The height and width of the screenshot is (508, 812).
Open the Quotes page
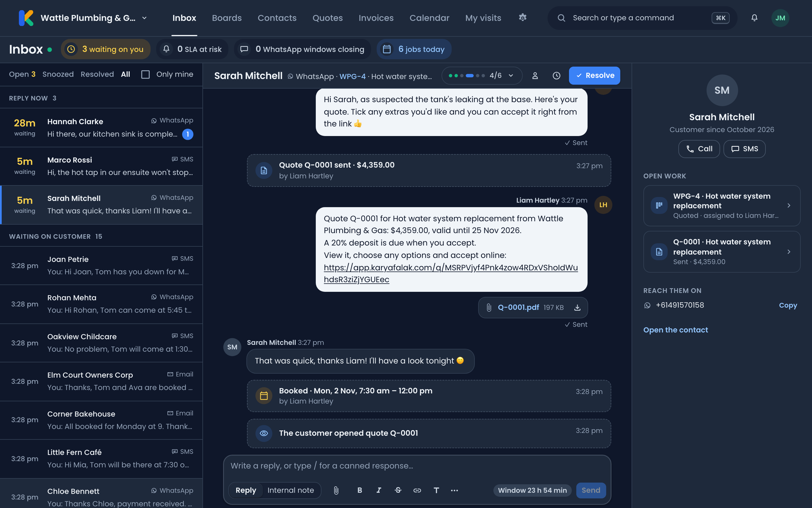point(328,18)
